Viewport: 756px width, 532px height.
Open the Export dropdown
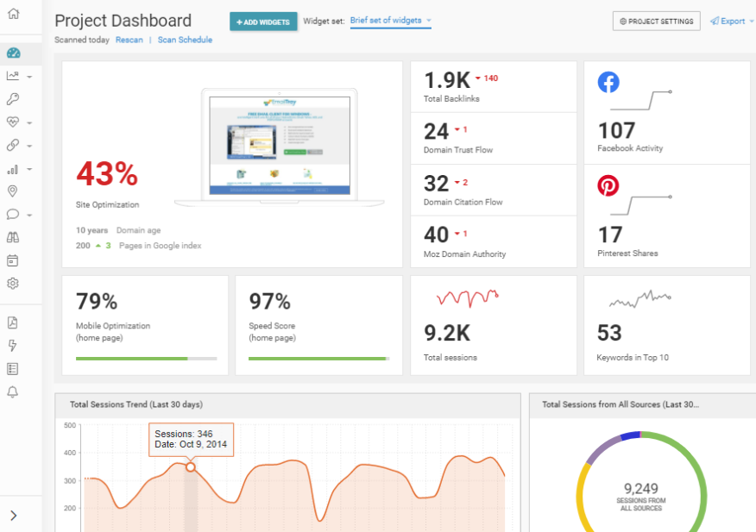(x=731, y=22)
